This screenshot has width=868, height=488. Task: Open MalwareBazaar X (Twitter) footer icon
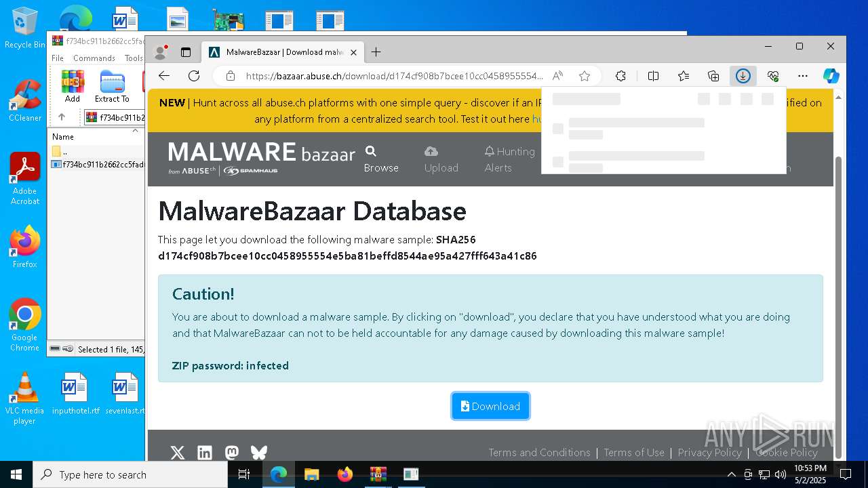point(178,453)
